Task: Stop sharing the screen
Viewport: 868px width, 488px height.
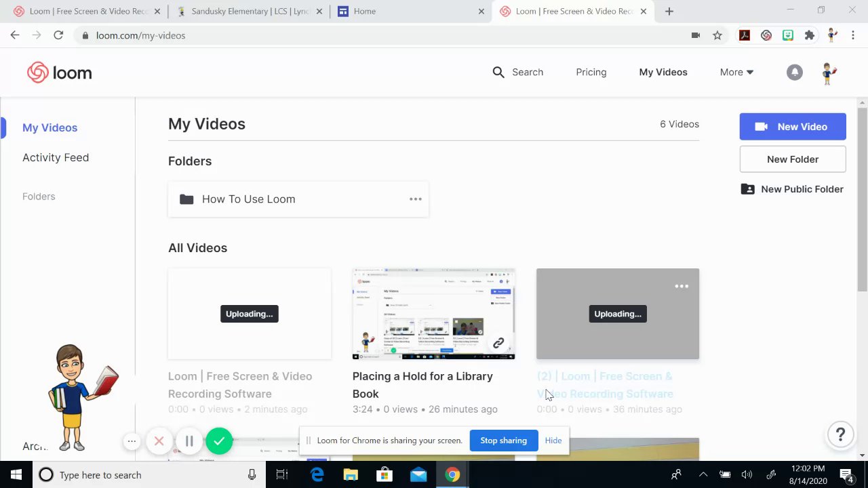Action: (x=503, y=441)
